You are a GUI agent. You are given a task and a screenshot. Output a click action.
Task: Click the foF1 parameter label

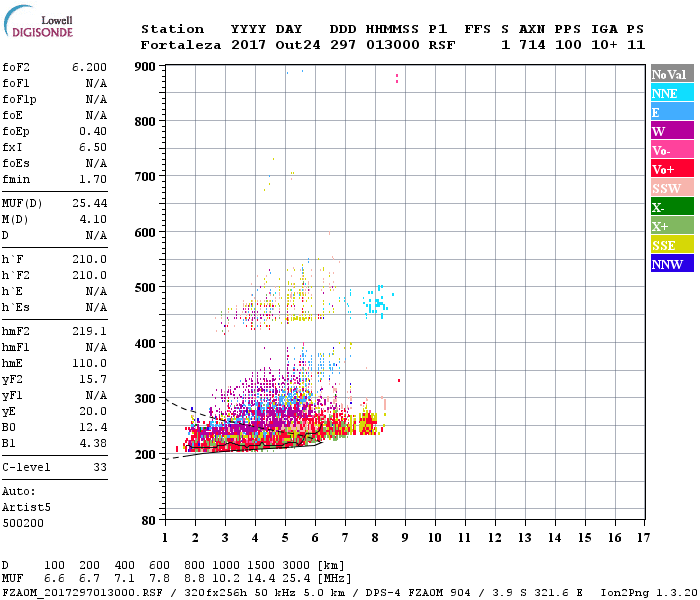click(x=16, y=83)
